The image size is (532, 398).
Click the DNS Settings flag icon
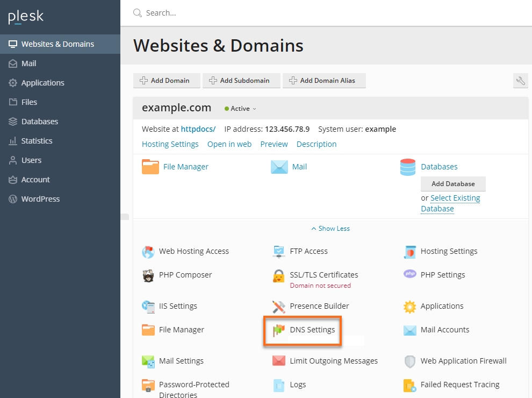point(278,330)
